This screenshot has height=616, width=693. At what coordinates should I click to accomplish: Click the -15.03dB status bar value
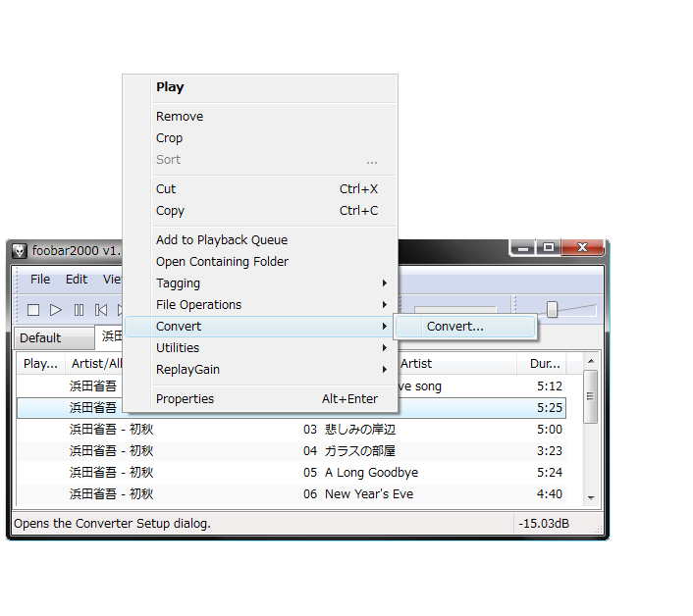pos(544,524)
